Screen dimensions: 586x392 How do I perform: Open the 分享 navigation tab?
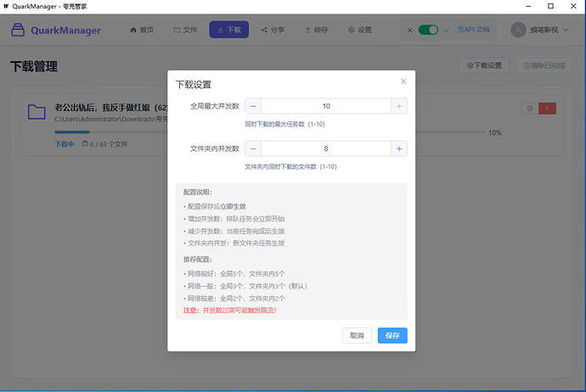(273, 30)
